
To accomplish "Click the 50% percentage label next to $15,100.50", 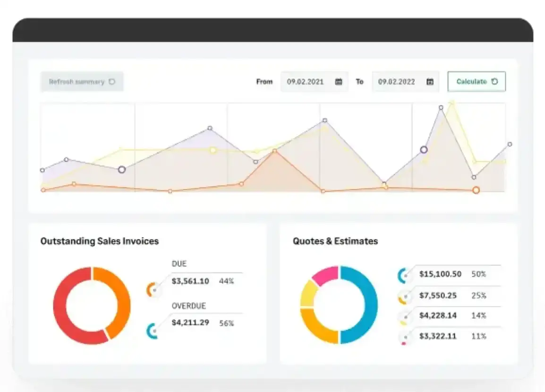I will coord(479,274).
